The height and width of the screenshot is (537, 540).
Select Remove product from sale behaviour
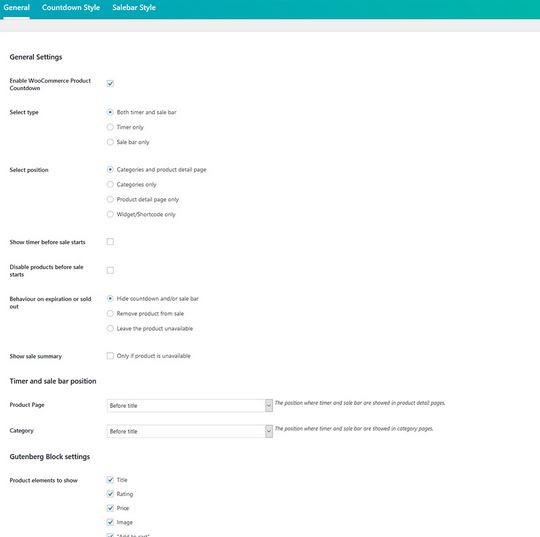110,313
